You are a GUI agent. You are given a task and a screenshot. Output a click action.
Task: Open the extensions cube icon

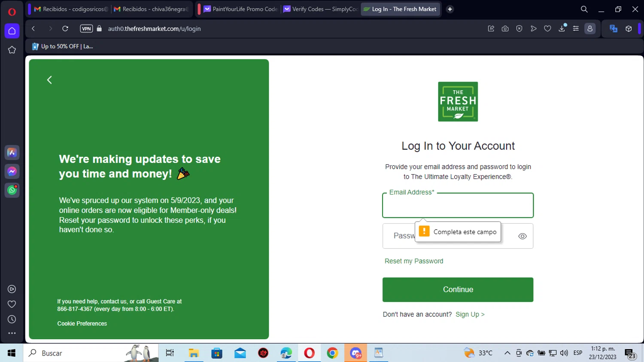click(629, 29)
